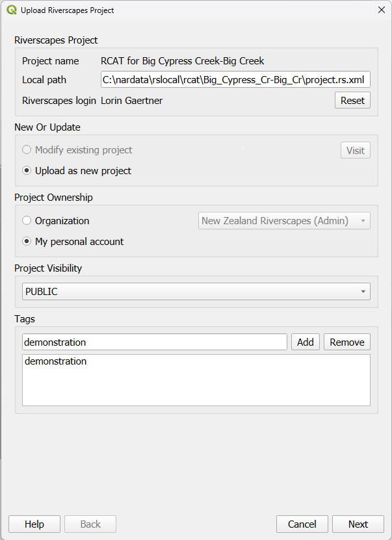Open the New Zealand Riverscapes organization dropdown
This screenshot has width=392, height=540.
click(284, 221)
